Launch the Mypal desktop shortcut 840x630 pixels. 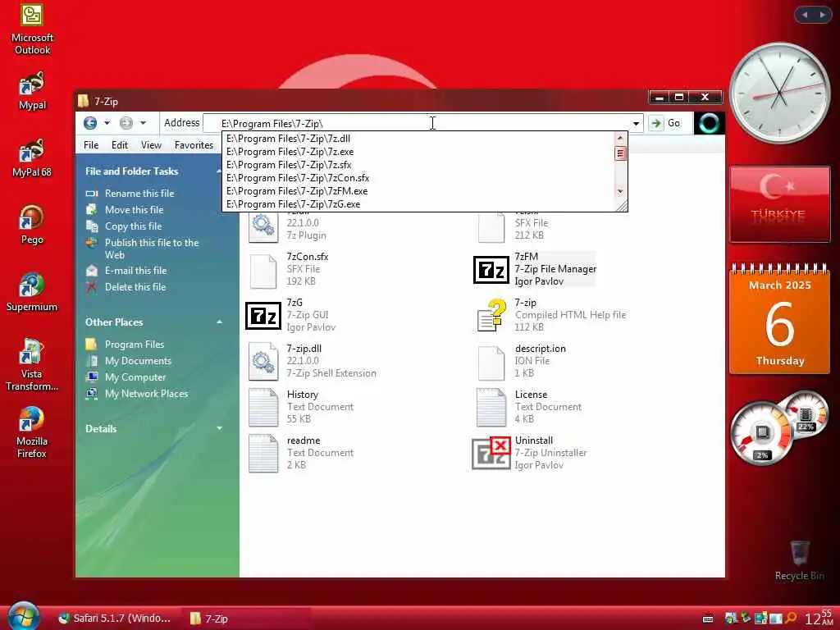click(x=32, y=91)
